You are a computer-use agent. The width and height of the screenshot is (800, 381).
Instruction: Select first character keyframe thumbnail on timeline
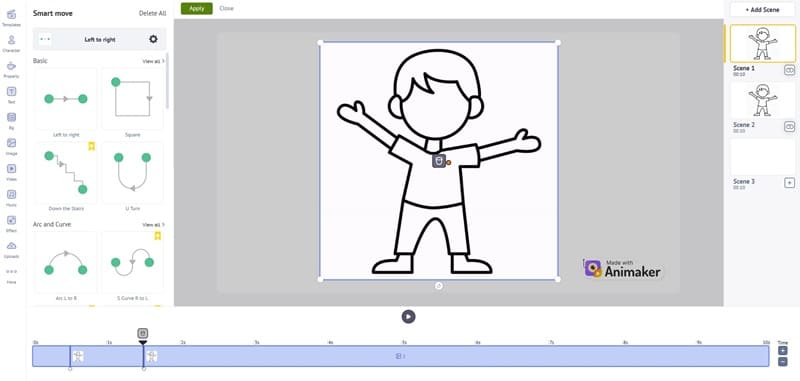pos(79,356)
